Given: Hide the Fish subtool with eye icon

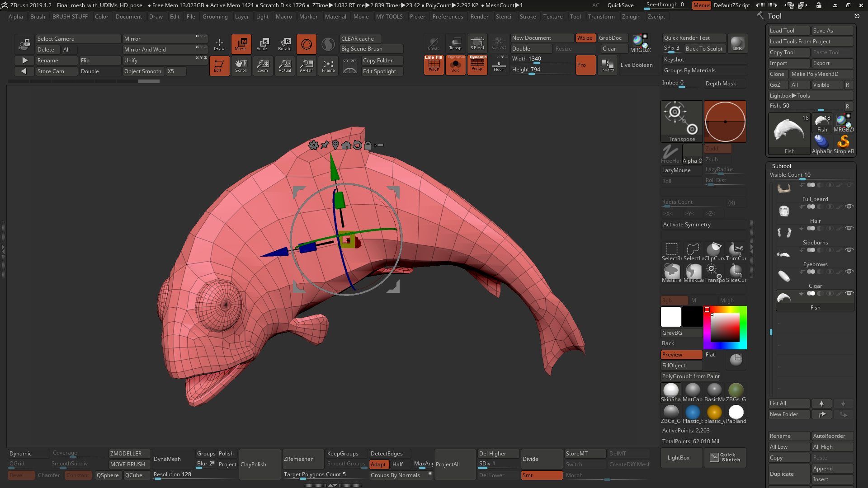Looking at the screenshot, I should point(849,293).
